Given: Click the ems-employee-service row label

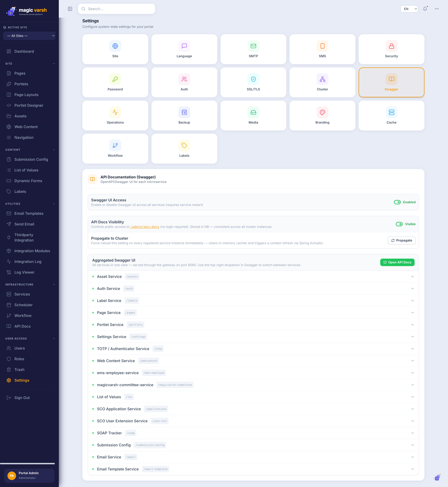Looking at the screenshot, I should [x=118, y=373].
